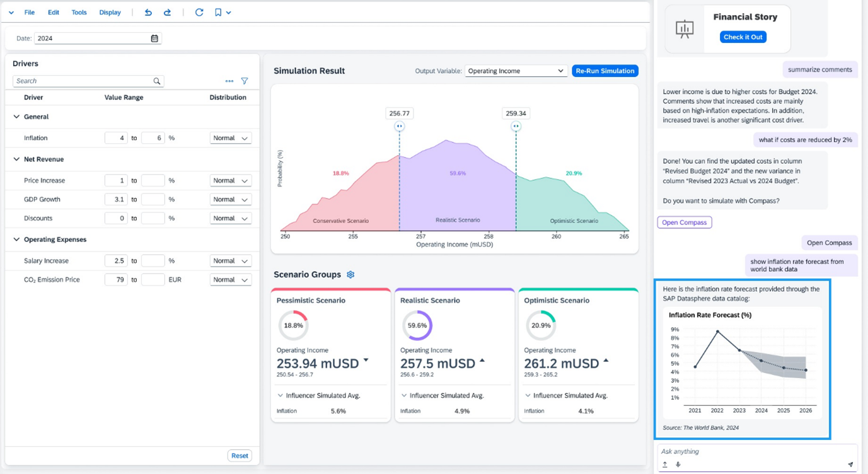Open the Tools menu
This screenshot has height=474, width=868.
pyautogui.click(x=79, y=12)
